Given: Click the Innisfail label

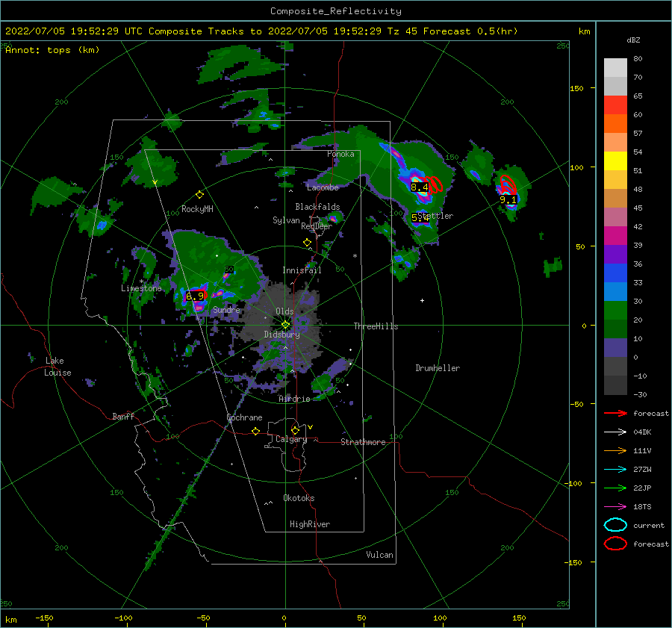Looking at the screenshot, I should tap(302, 270).
